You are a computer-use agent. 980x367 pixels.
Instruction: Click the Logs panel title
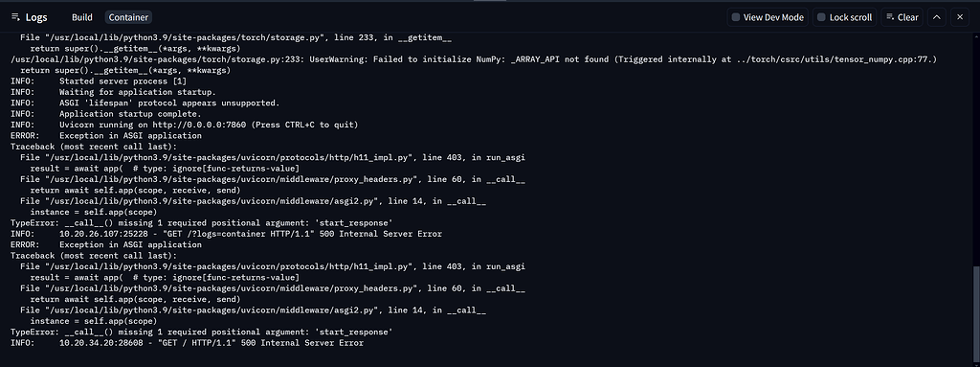36,17
